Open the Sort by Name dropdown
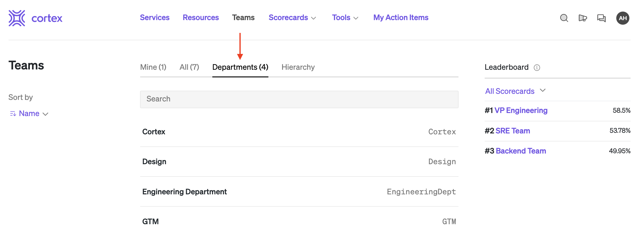644x251 pixels. [29, 114]
